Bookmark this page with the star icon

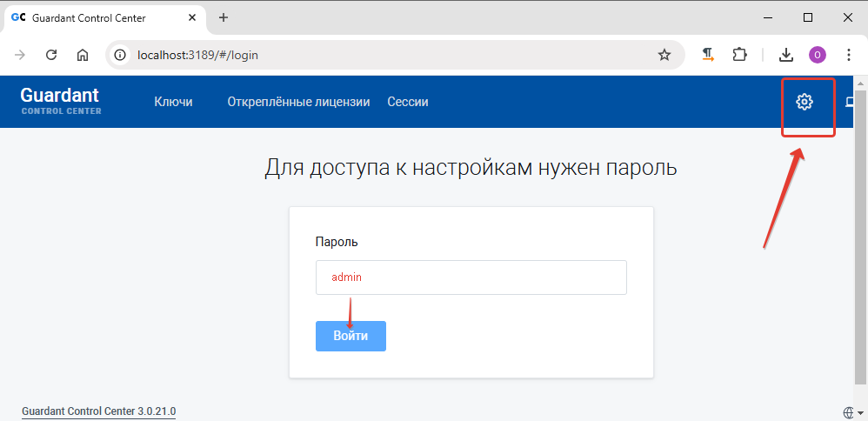(664, 55)
